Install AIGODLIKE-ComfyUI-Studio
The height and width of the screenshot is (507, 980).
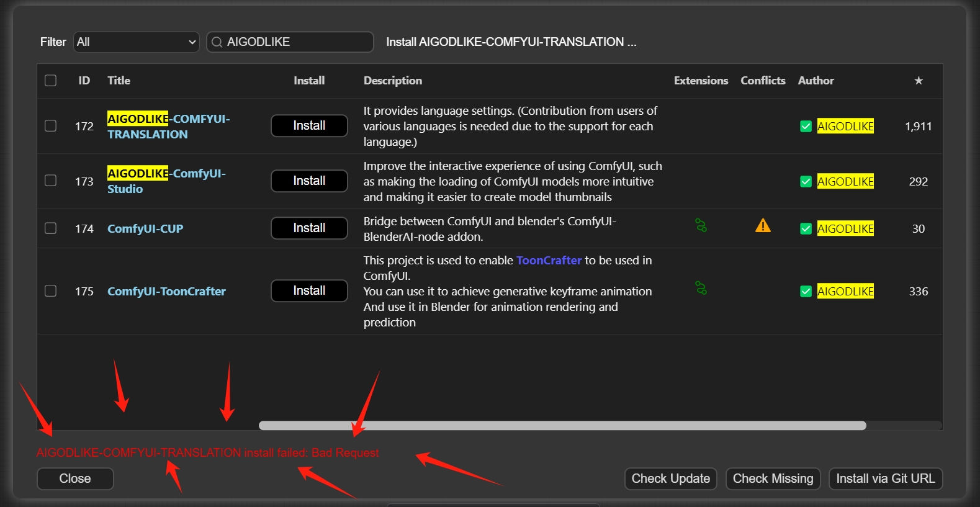pyautogui.click(x=309, y=181)
